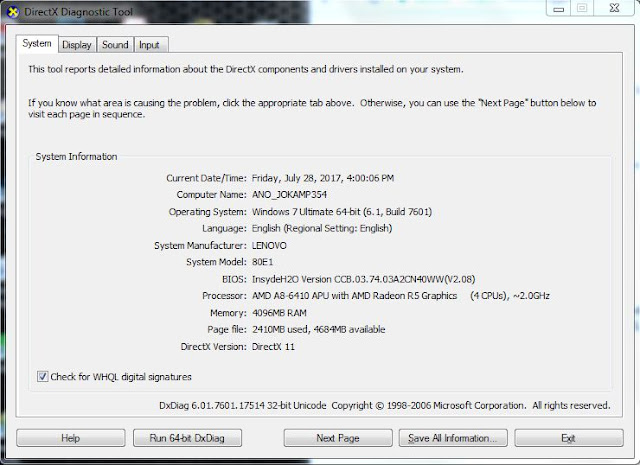The height and width of the screenshot is (465, 640).
Task: Click processor value 'AMD A8-6410 APU with AMD Radeon R5 Graphics'
Action: click(354, 296)
